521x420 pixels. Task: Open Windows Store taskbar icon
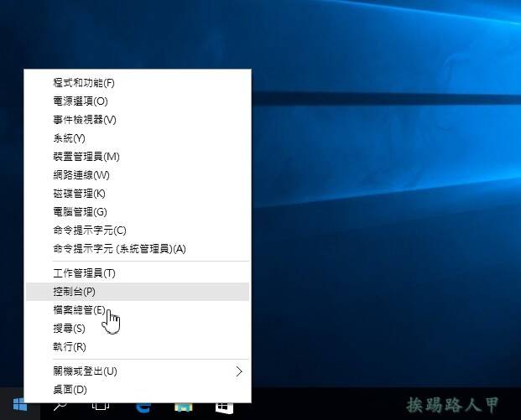[x=224, y=407]
